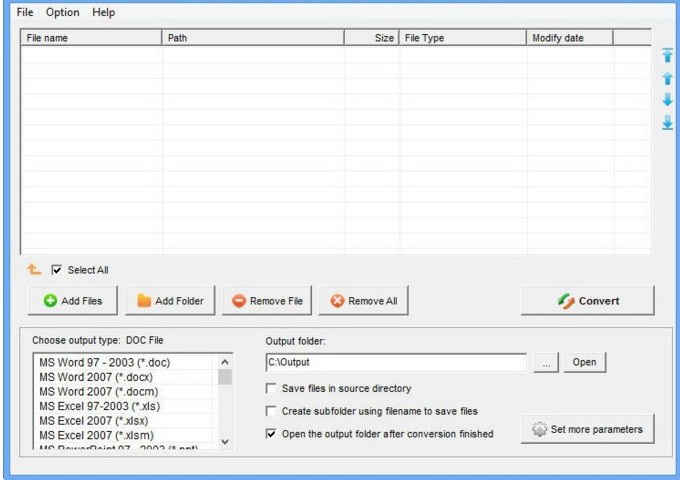Disable Open the output folder after conversion
Viewport: 680px width, 480px height.
271,434
